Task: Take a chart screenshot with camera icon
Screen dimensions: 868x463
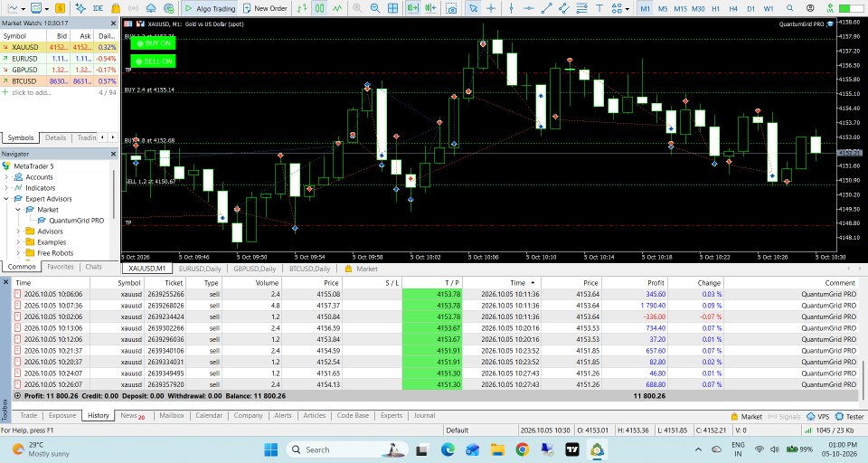Action: click(452, 8)
